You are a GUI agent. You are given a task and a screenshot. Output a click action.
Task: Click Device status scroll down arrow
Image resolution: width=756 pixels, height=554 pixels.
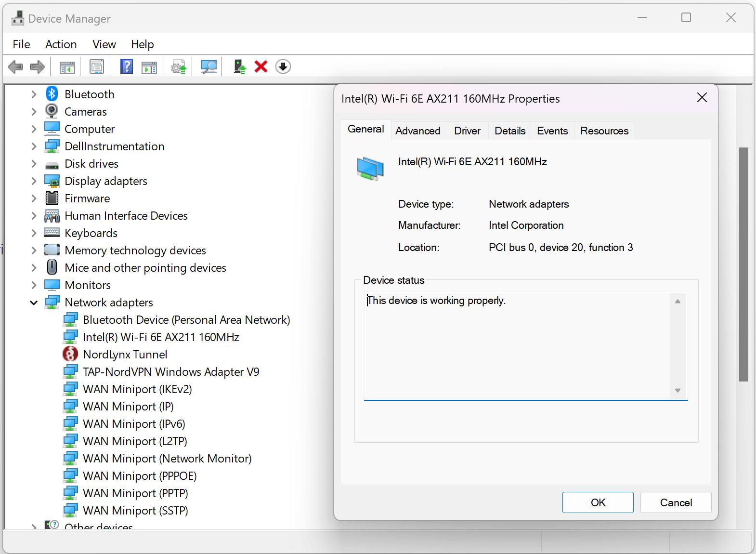pyautogui.click(x=678, y=391)
